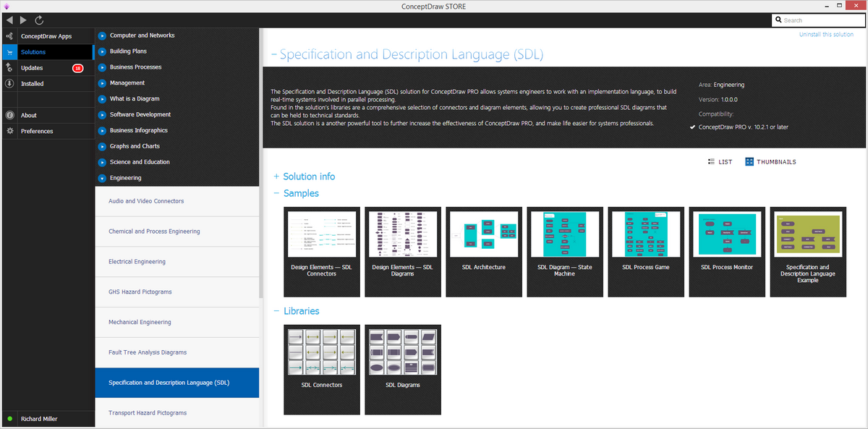This screenshot has height=429, width=868.
Task: Click the refresh icon
Action: [38, 20]
